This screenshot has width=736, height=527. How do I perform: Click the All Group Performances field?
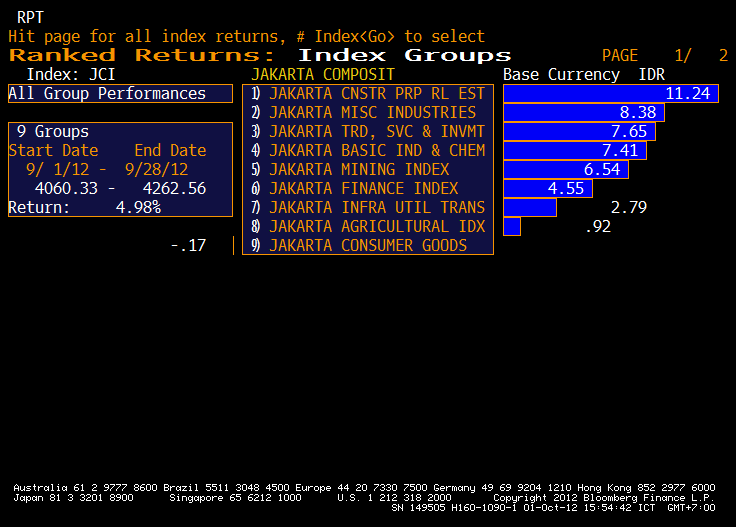coord(120,94)
